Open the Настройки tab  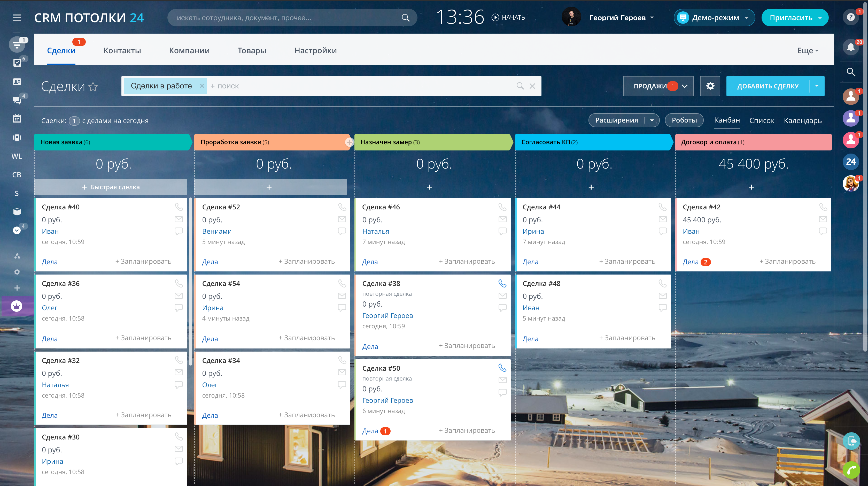(315, 51)
